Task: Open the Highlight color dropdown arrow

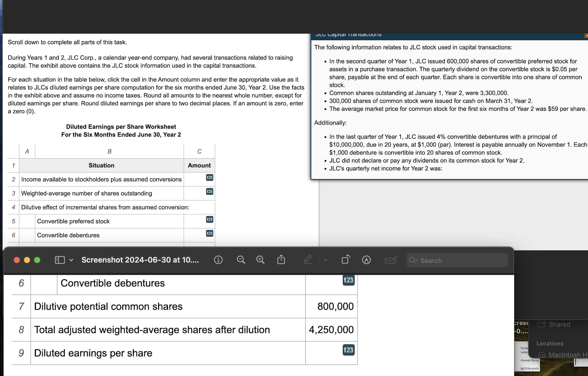Action: click(326, 260)
